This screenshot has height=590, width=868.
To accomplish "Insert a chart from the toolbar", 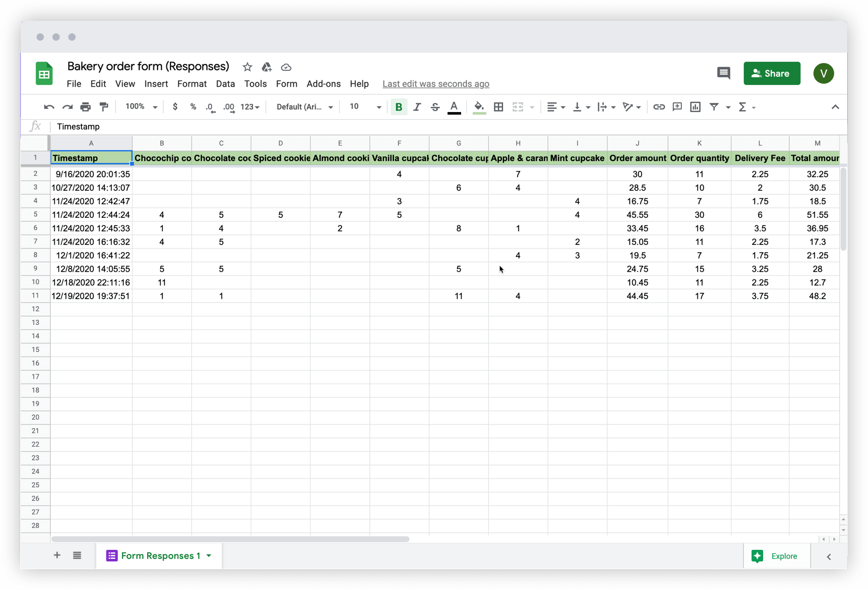I will (x=695, y=107).
